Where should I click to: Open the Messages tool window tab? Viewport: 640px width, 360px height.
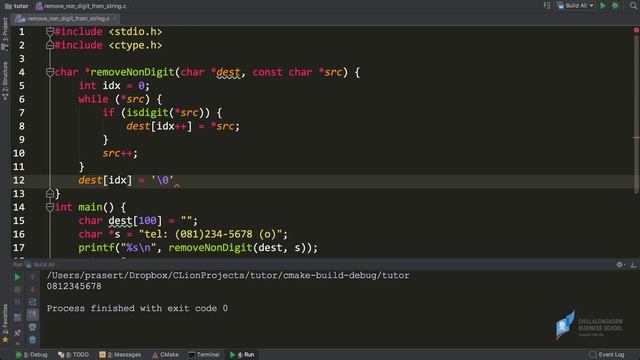[120, 355]
